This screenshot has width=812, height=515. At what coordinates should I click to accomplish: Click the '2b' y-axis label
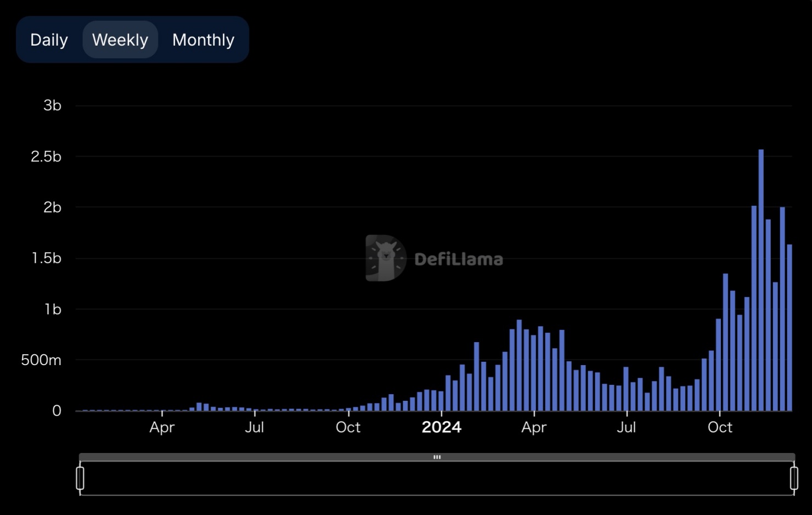[x=52, y=208]
